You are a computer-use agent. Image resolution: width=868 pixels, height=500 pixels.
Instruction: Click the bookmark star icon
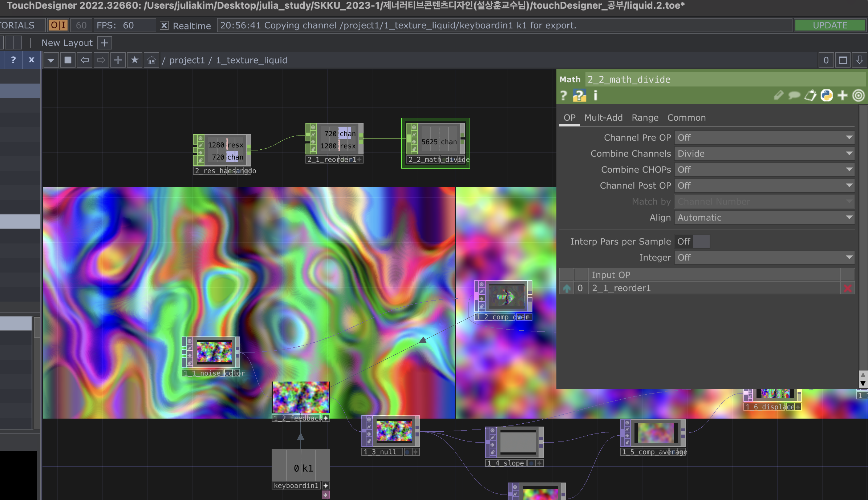135,60
